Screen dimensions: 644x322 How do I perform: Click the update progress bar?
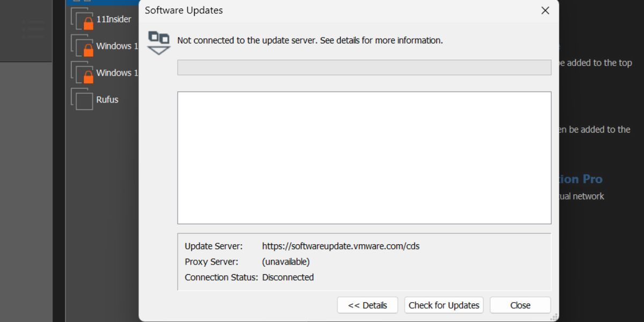[x=364, y=67]
